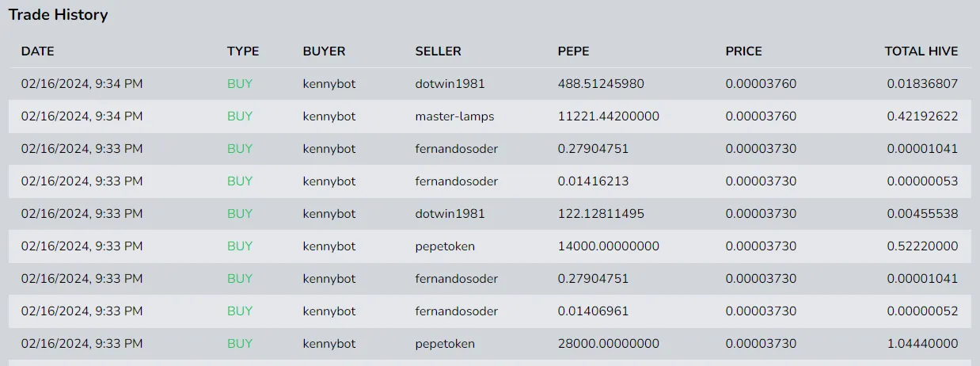980x366 pixels.
Task: Click the PRICE column header
Action: pos(743,51)
